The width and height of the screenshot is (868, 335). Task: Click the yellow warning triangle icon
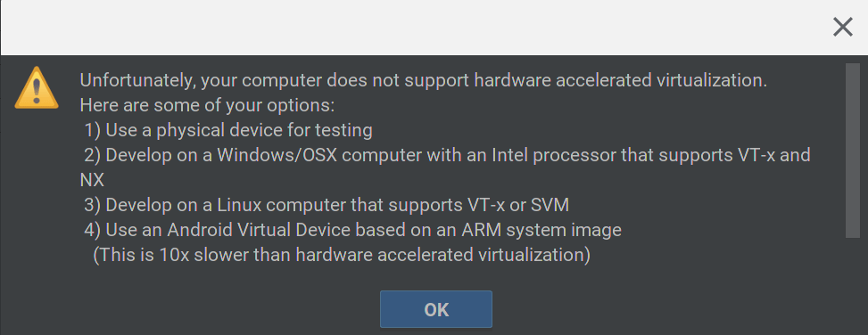37,88
